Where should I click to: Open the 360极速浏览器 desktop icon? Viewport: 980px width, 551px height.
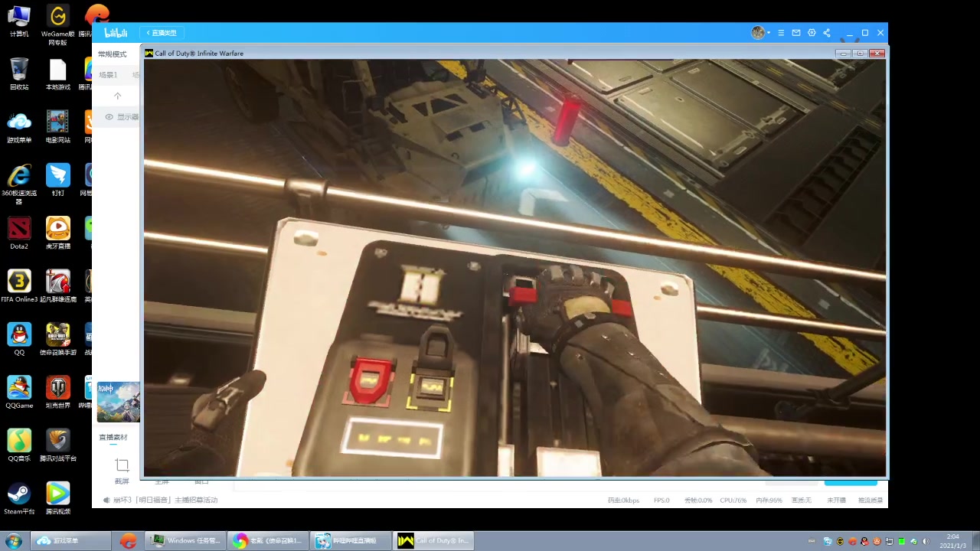tap(19, 184)
